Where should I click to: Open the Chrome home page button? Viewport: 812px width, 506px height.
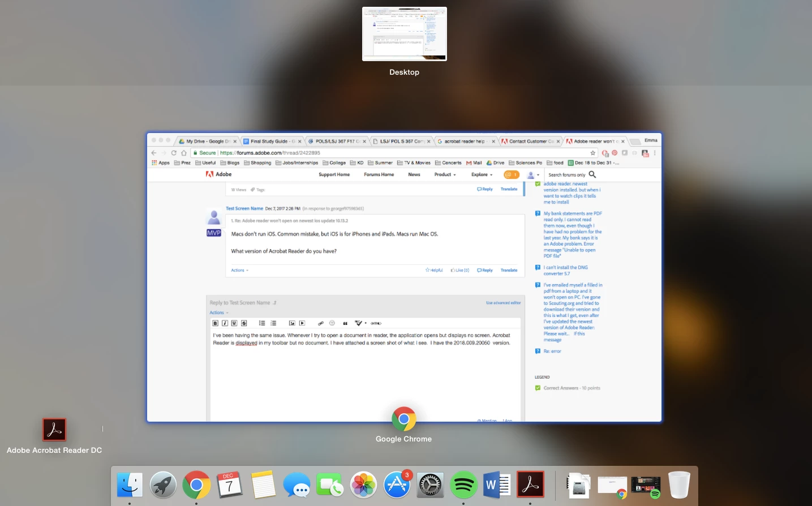[184, 153]
